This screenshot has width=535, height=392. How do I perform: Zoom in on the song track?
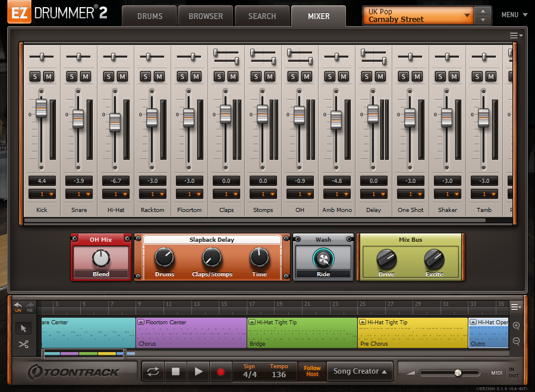point(516,325)
